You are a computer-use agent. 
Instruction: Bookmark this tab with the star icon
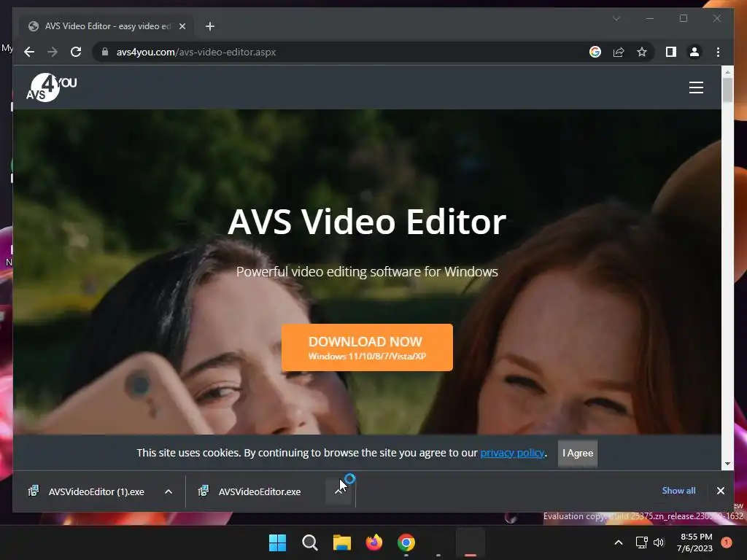(x=642, y=52)
